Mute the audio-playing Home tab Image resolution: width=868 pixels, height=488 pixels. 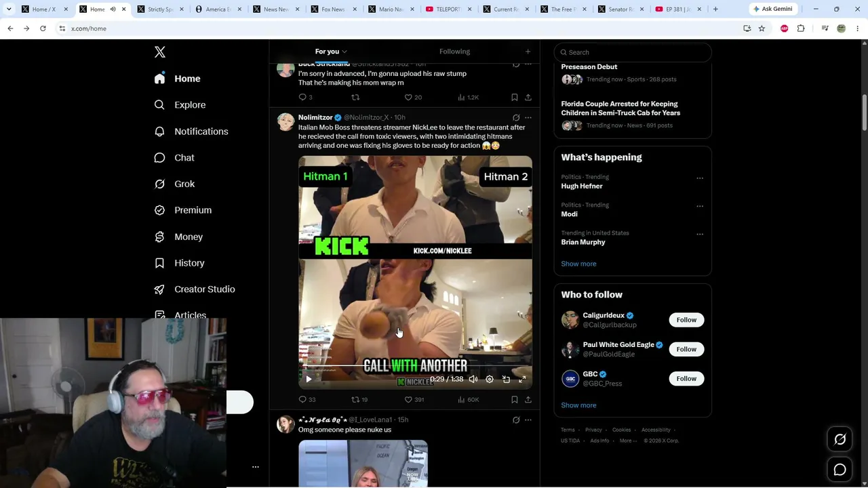[x=113, y=9]
